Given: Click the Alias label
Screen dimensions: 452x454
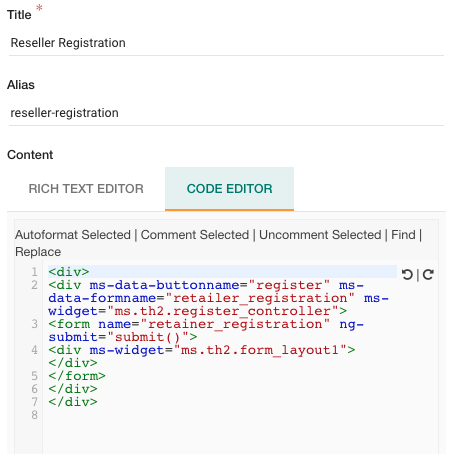Looking at the screenshot, I should 21,85.
